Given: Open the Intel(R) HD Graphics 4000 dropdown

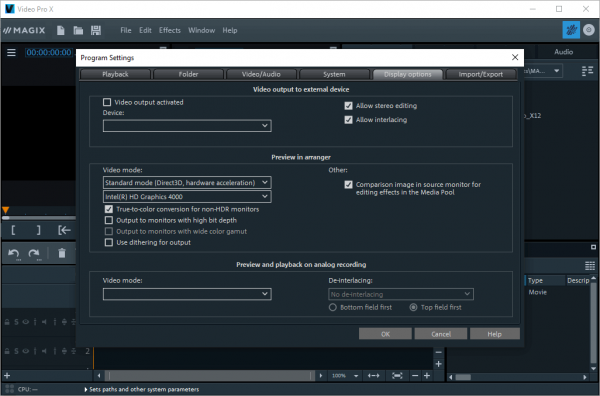Looking at the screenshot, I should tap(187, 197).
